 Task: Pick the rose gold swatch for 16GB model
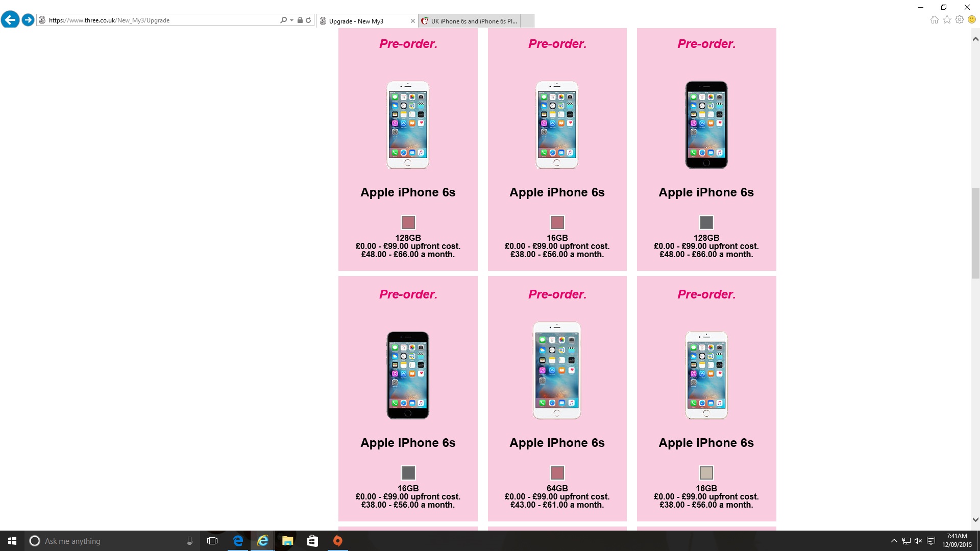[x=557, y=222]
